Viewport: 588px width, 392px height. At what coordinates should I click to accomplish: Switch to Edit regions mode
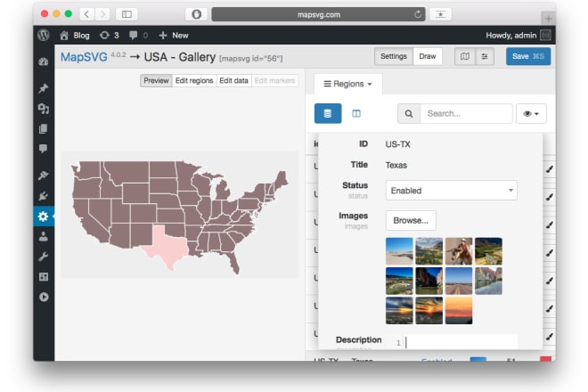click(x=194, y=81)
